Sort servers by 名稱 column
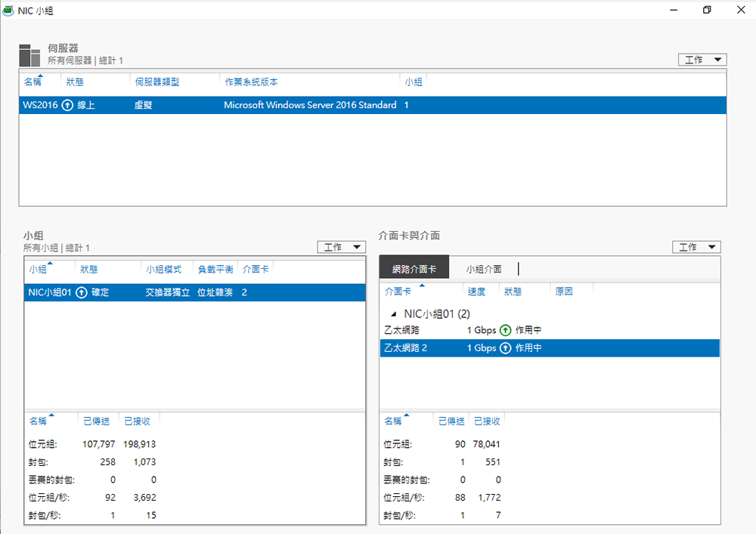 [33, 82]
